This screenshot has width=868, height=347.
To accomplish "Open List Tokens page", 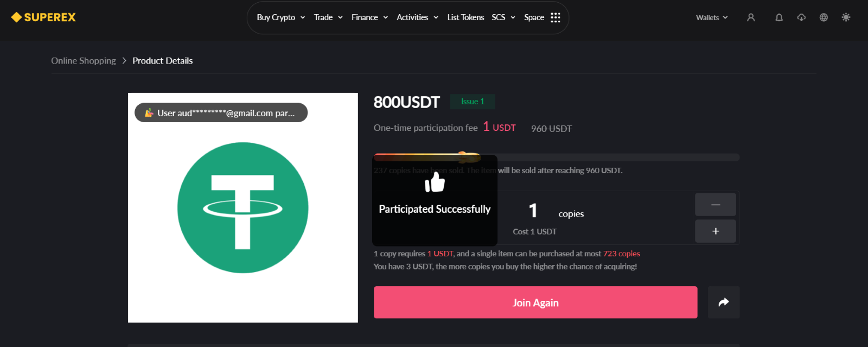I will (x=465, y=17).
